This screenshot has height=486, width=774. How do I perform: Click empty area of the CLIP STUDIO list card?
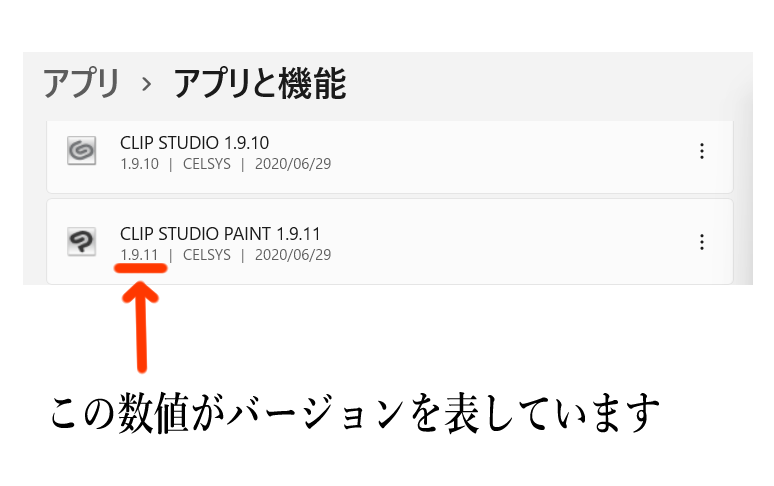pyautogui.click(x=494, y=155)
